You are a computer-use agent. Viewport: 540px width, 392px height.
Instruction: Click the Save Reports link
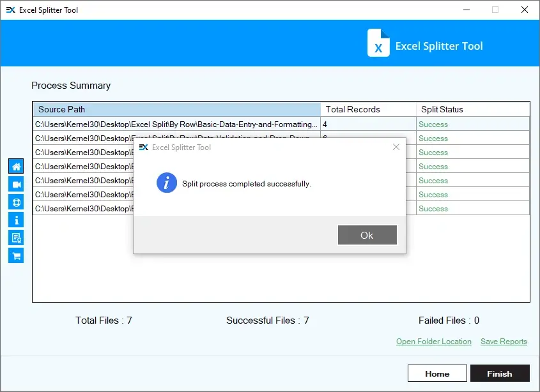click(504, 342)
